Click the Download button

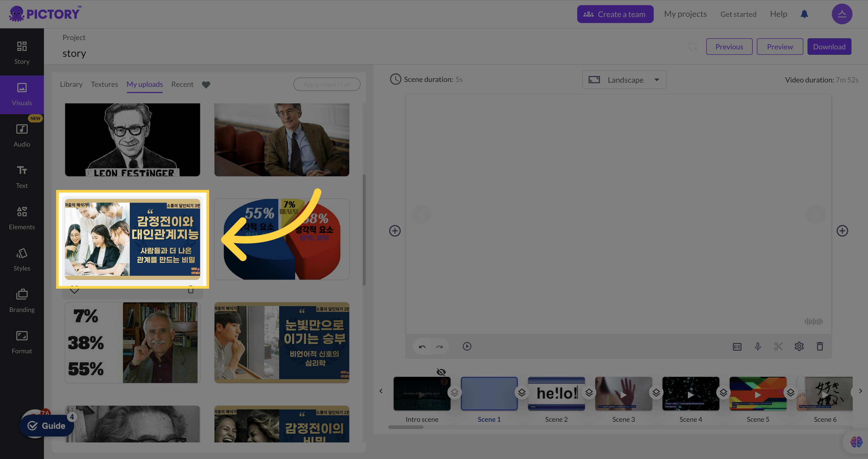(829, 47)
